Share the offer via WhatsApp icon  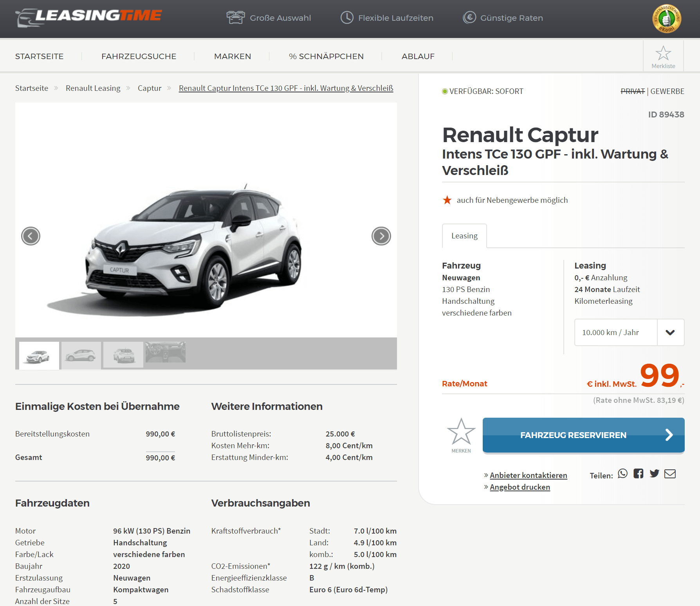pos(622,474)
